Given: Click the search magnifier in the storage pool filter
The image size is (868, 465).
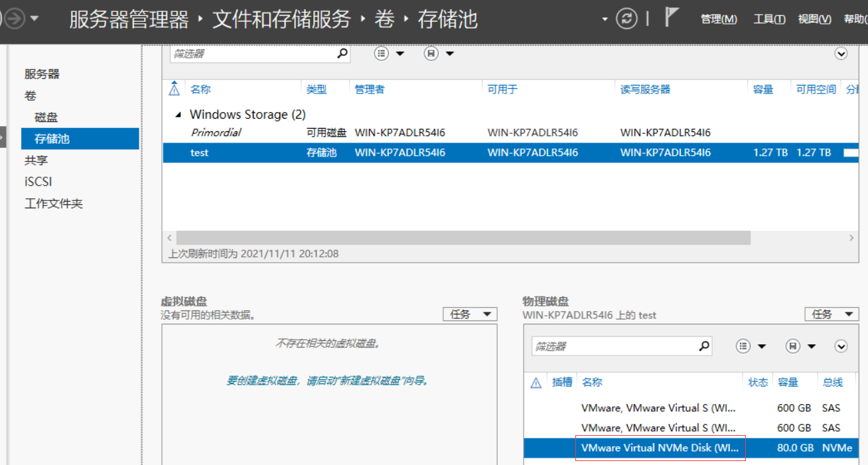Looking at the screenshot, I should [342, 54].
